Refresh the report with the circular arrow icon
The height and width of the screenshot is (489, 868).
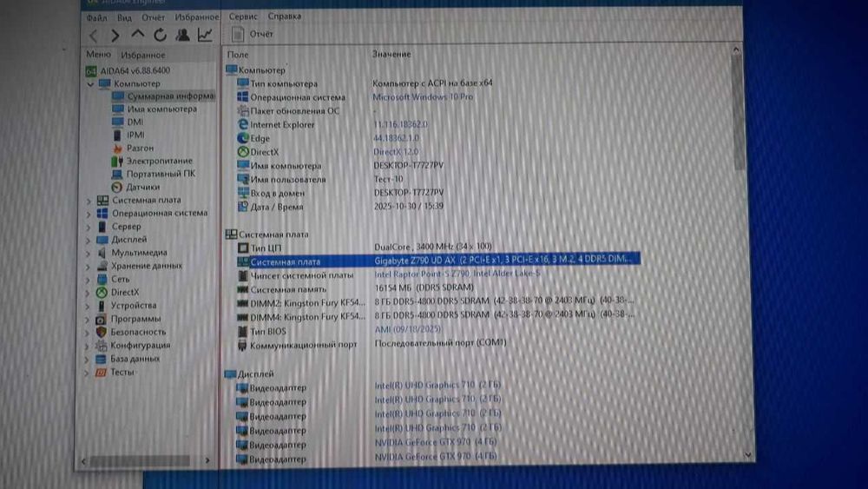[160, 35]
